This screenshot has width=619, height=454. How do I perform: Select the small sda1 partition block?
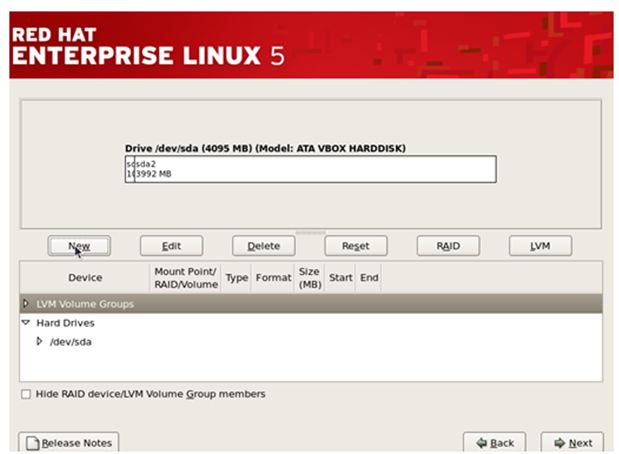[130, 169]
